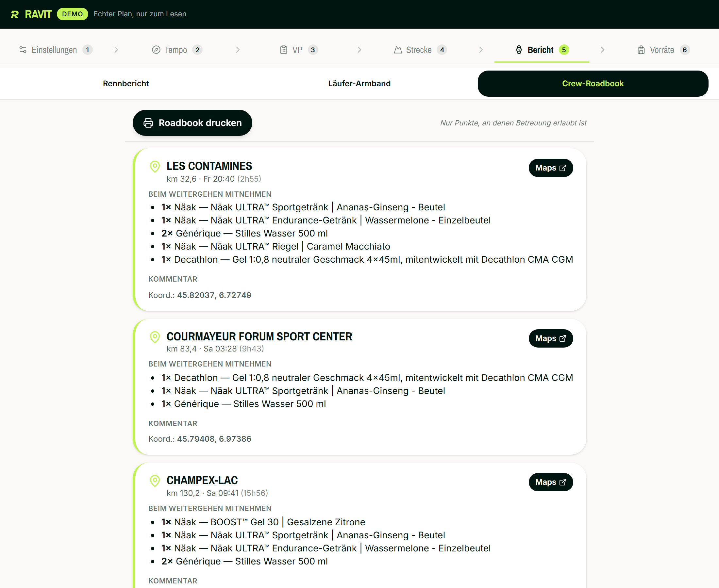Click the Näak ULTRA Riegel Caramel Macchiato item
The image size is (719, 588).
coord(276,246)
